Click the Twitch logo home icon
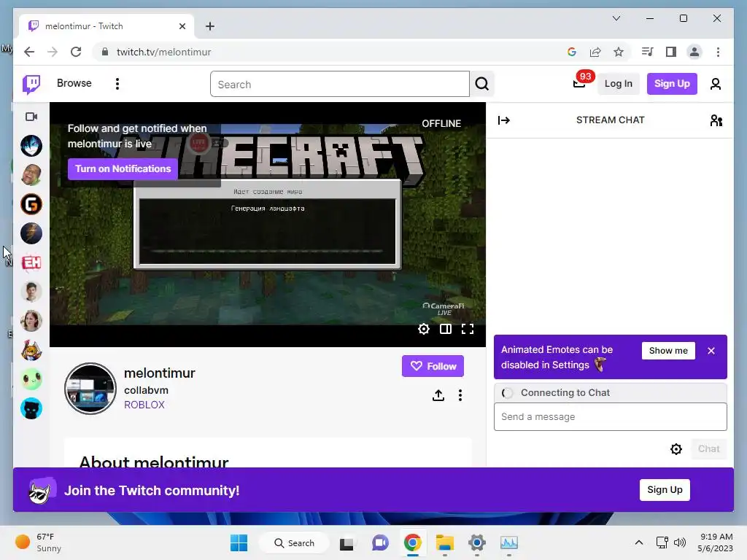Viewport: 747px width, 560px height. coord(31,85)
